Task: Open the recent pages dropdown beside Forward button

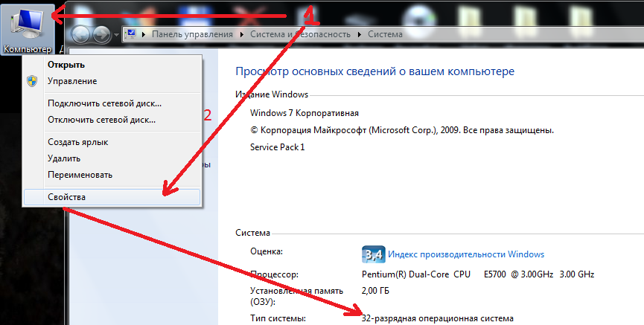Action: coord(116,35)
